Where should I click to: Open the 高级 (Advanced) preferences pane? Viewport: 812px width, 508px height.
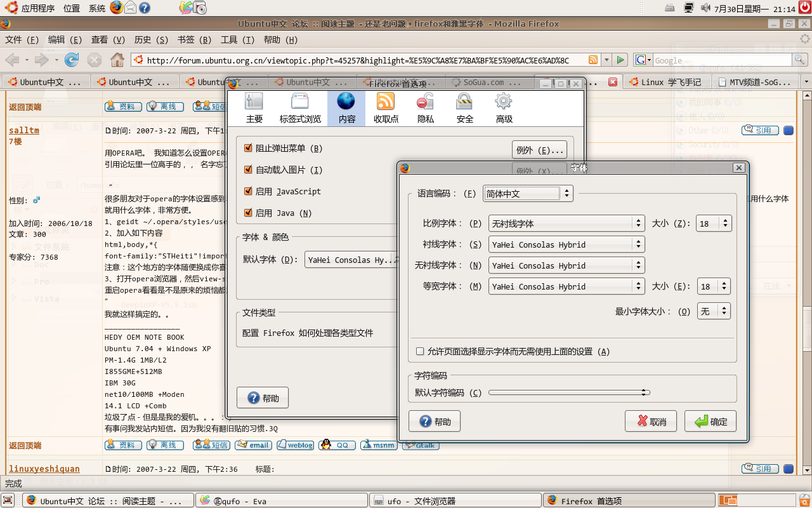[504, 108]
